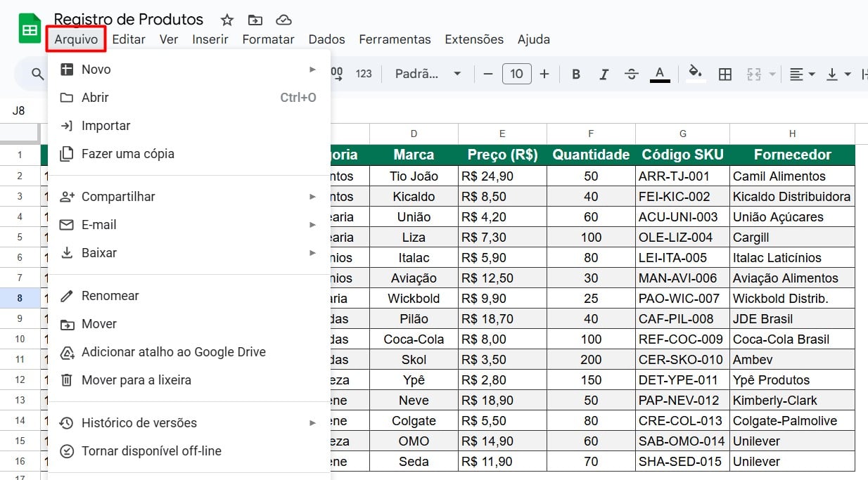
Task: Open the Dados menu
Action: pyautogui.click(x=326, y=39)
